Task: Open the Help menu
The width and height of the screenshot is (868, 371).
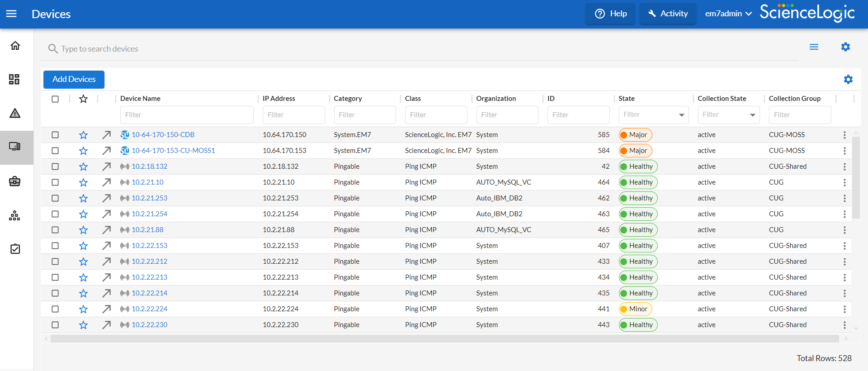Action: point(610,14)
